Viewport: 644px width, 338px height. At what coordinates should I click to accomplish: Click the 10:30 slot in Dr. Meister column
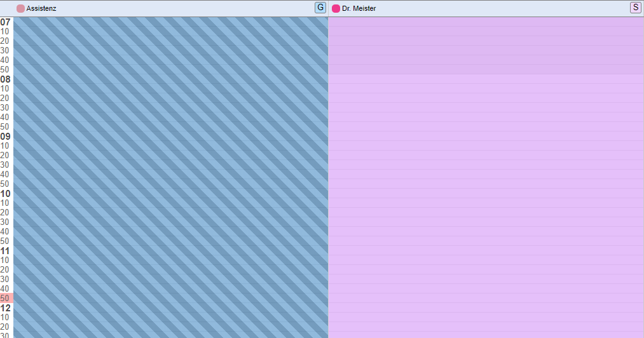(486, 222)
